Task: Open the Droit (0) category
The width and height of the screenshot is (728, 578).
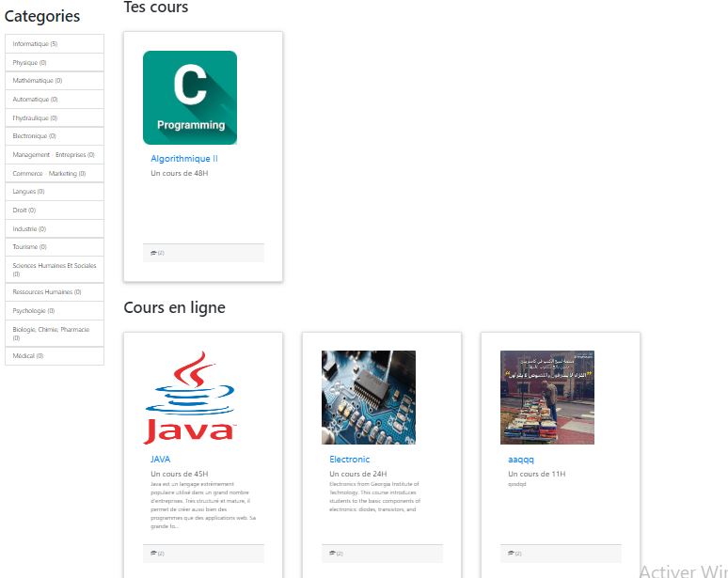Action: pos(55,211)
